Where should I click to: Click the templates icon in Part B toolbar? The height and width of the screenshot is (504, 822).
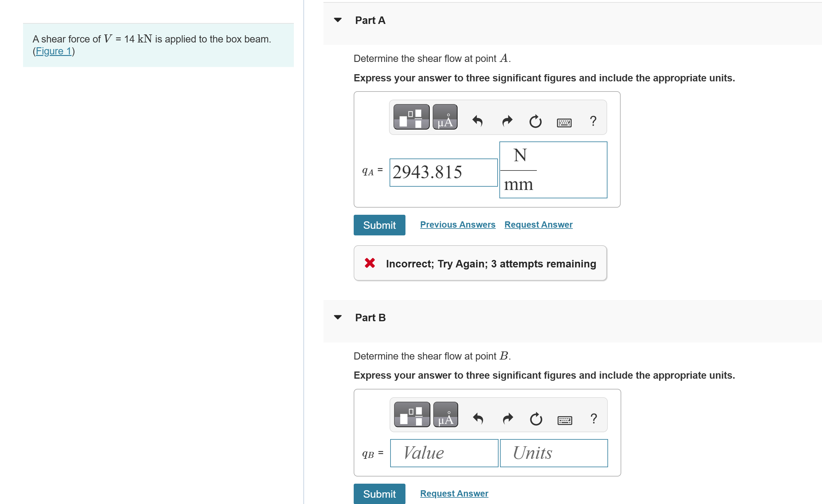pyautogui.click(x=412, y=415)
